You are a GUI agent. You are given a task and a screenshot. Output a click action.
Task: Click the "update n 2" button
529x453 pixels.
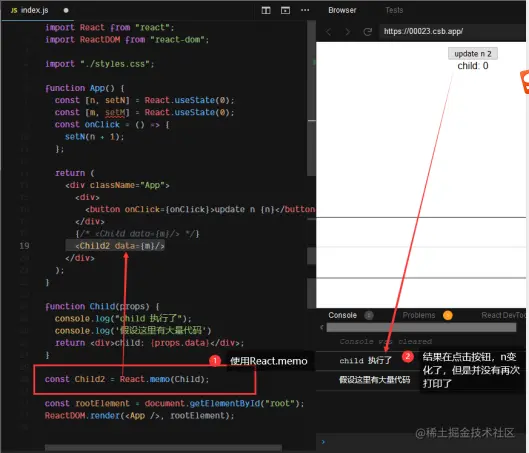pos(473,54)
